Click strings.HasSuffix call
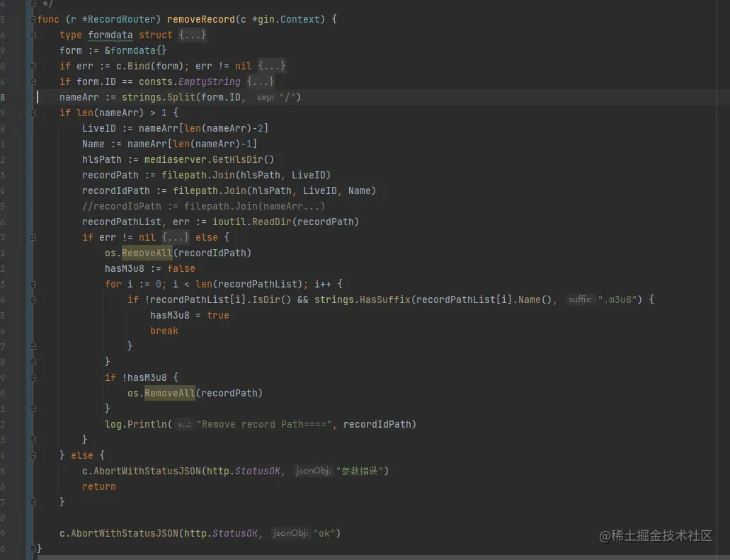The image size is (730, 560). (363, 299)
